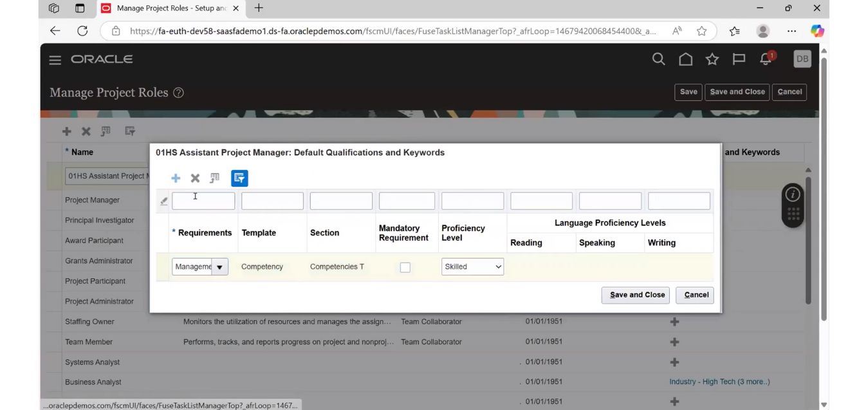The height and width of the screenshot is (410, 868).
Task: Go to the home page icon
Action: pyautogui.click(x=685, y=59)
